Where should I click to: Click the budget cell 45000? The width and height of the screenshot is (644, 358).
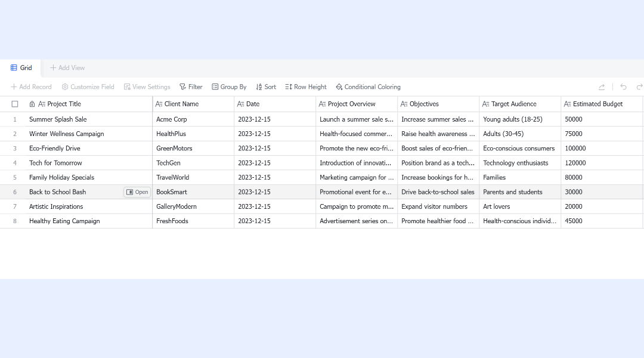[602, 221]
